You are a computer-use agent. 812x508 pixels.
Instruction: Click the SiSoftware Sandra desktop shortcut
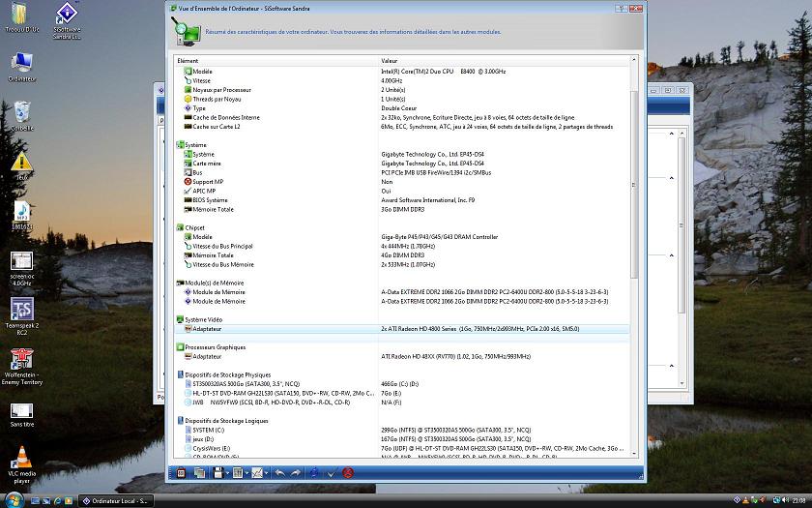[67, 20]
